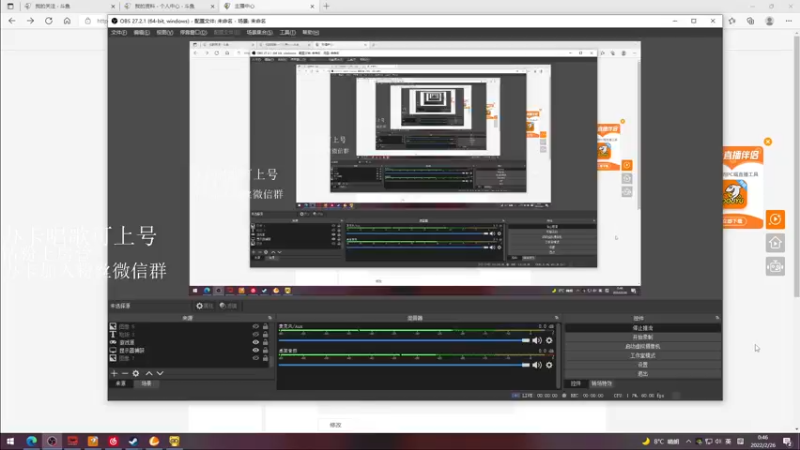Click 启动虚拟摄像机 virtual camera button
Viewport: 800px width, 450px height.
pyautogui.click(x=642, y=346)
